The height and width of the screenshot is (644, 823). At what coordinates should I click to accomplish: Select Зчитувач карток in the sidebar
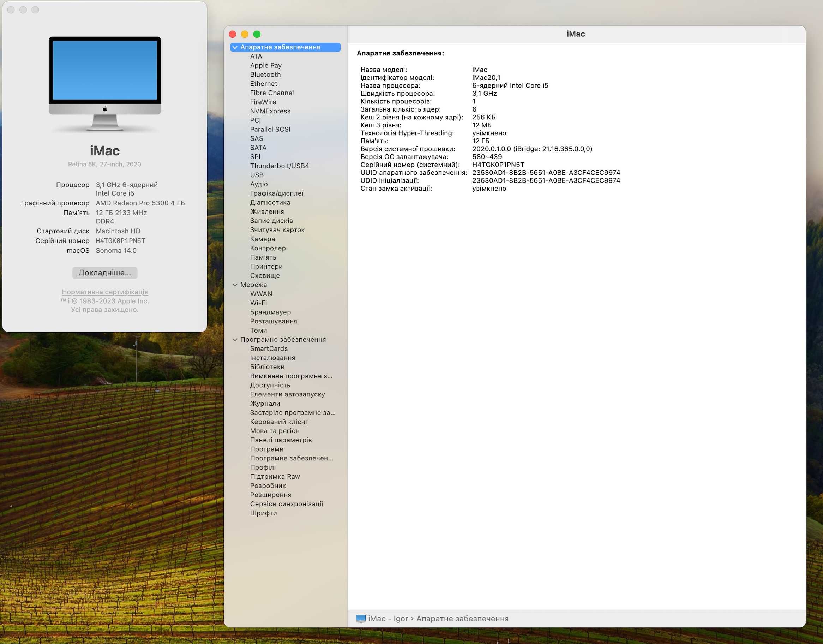point(277,230)
